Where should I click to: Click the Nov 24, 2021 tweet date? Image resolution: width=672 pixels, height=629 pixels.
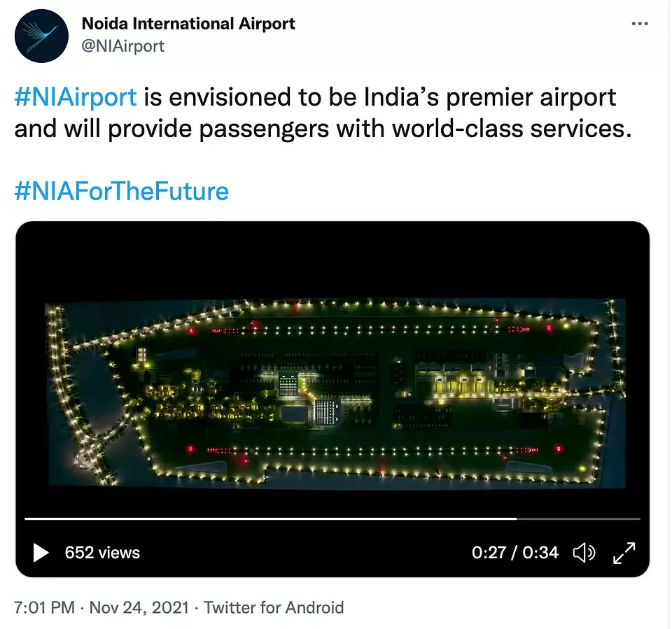pos(139,607)
